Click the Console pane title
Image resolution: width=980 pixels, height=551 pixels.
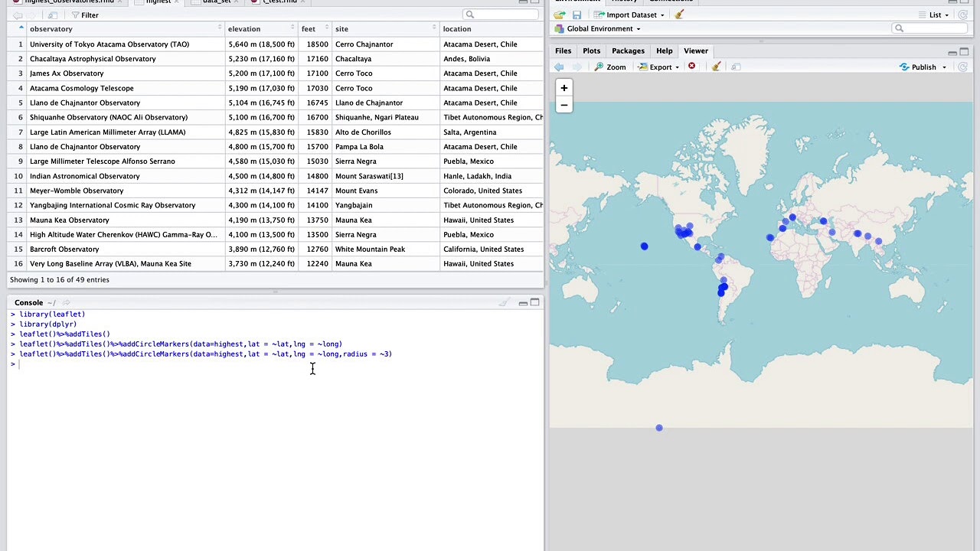click(28, 303)
